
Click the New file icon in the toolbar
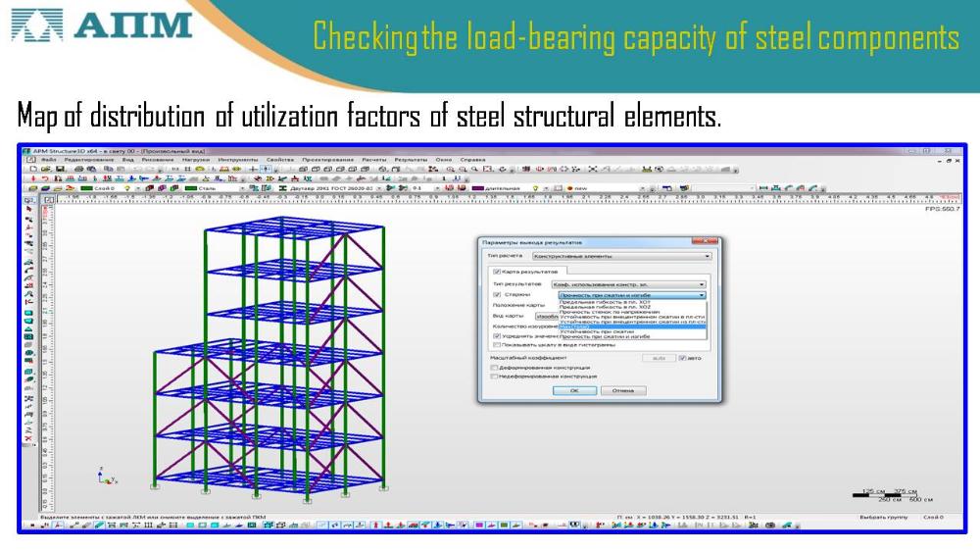coord(32,169)
